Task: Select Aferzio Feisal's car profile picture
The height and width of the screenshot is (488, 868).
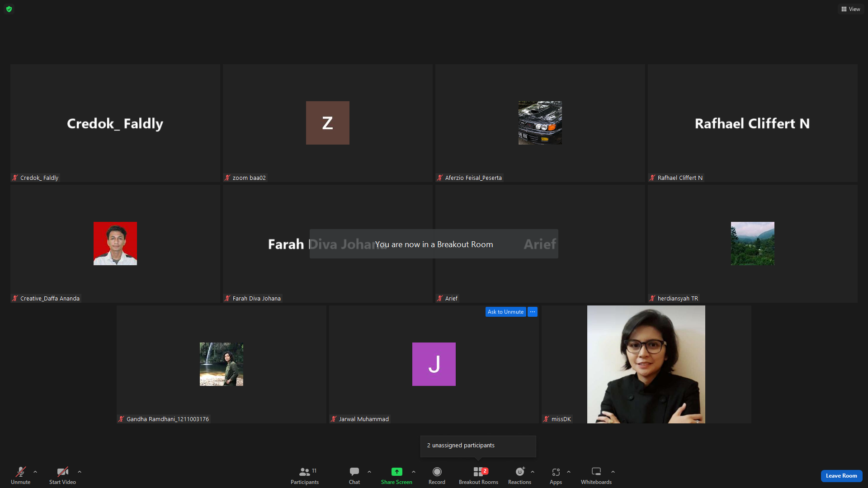Action: pos(540,123)
